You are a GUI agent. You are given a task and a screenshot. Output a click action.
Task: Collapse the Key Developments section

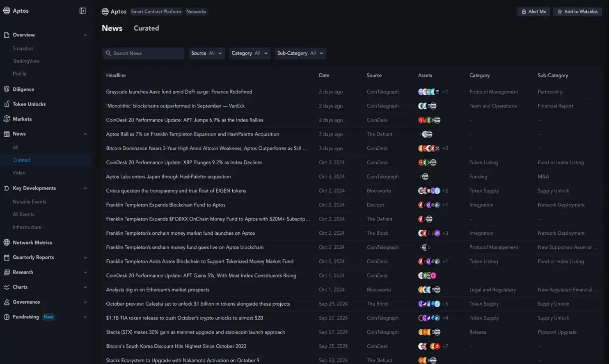[x=85, y=188]
